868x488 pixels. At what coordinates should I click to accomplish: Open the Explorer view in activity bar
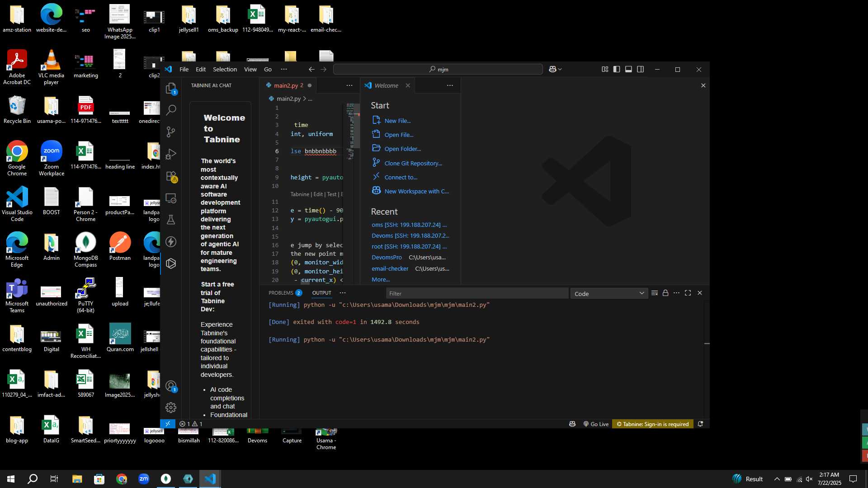click(171, 88)
